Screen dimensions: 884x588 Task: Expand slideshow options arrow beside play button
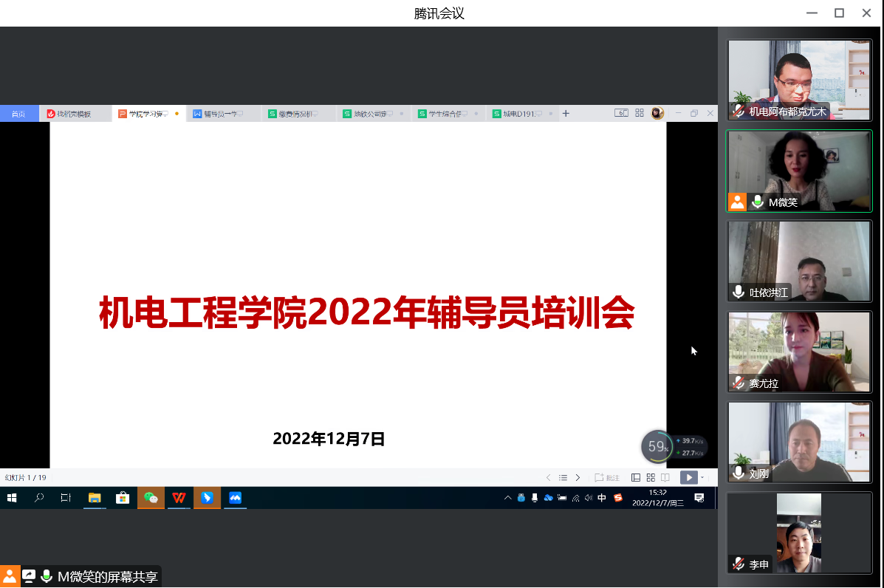[702, 478]
